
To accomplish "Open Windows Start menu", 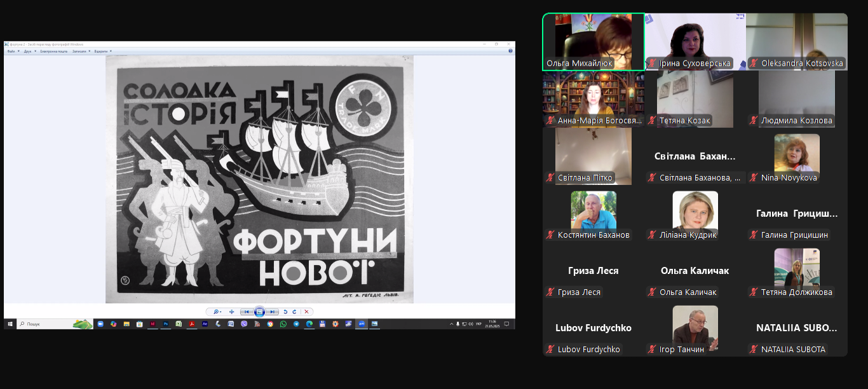I will click(x=10, y=324).
